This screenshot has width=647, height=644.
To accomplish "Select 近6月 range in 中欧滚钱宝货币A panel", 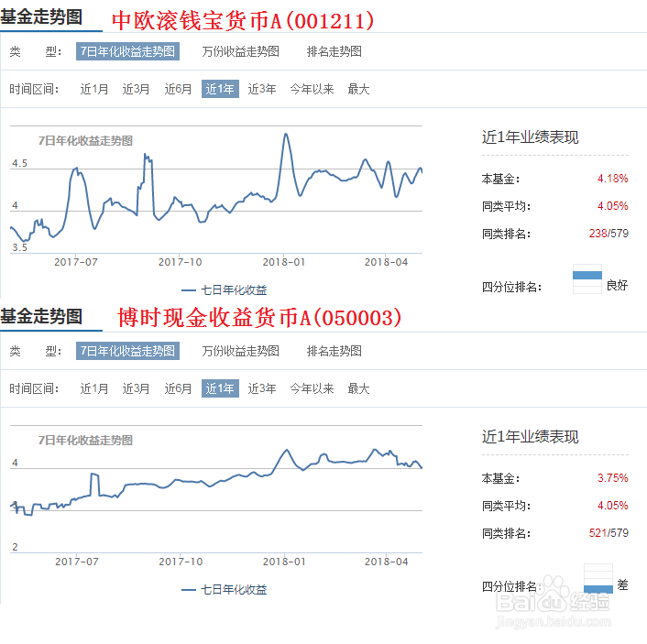I will point(179,89).
